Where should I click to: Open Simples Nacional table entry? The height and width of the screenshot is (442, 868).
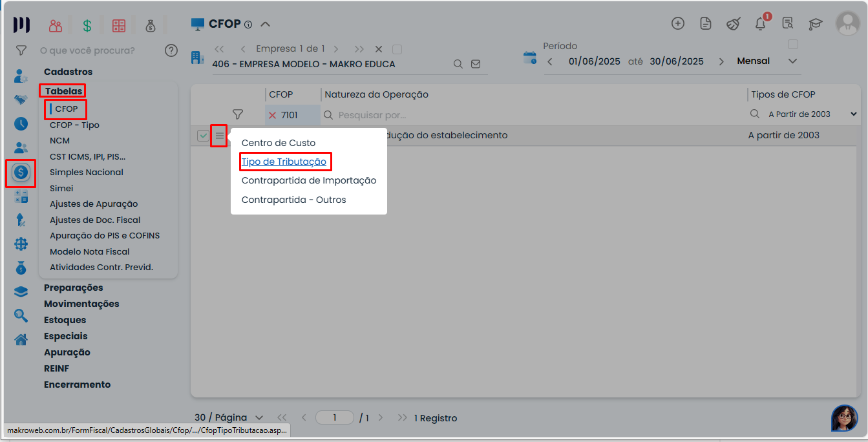87,173
